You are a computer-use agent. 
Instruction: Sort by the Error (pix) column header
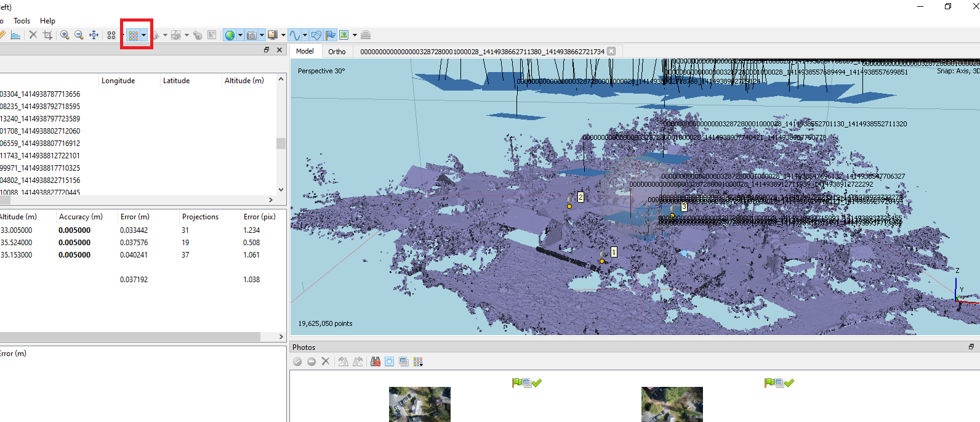[x=259, y=216]
